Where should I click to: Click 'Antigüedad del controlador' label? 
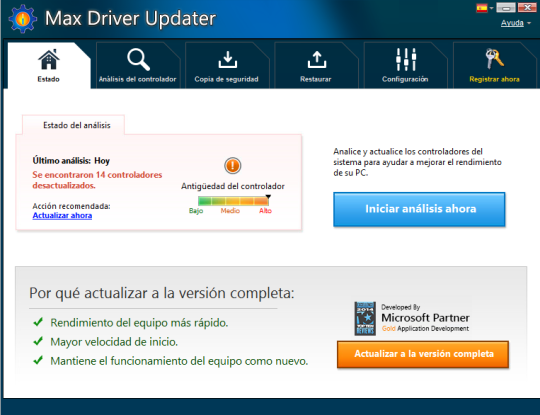tap(233, 186)
